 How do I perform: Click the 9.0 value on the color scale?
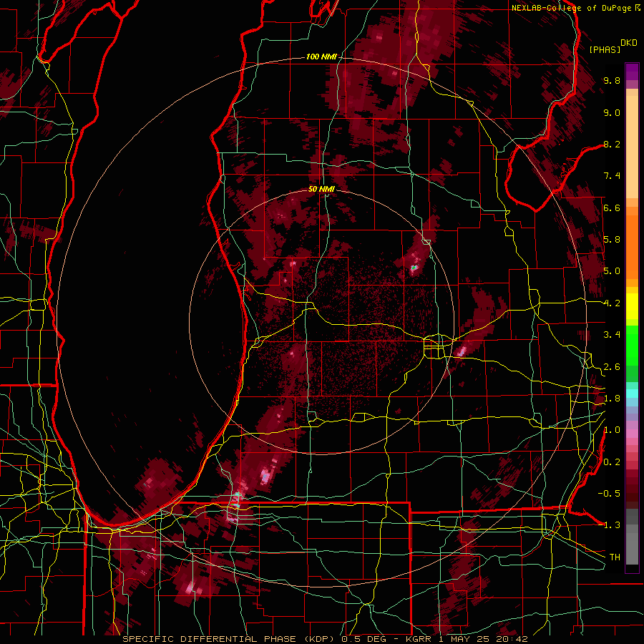point(612,112)
